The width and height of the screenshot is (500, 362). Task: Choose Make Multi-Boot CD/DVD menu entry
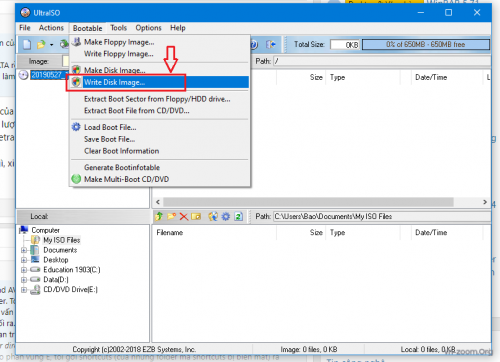click(159, 179)
